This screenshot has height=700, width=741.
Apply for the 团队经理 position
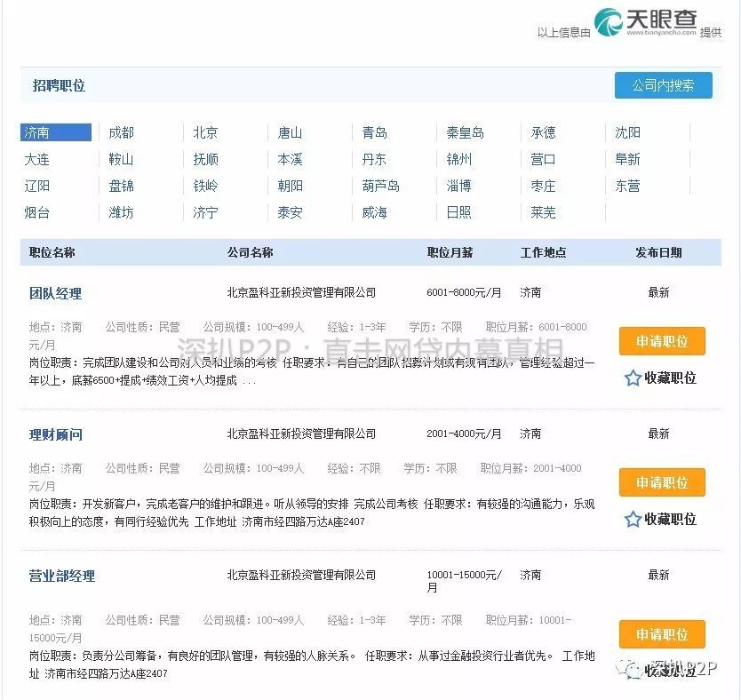coord(662,341)
